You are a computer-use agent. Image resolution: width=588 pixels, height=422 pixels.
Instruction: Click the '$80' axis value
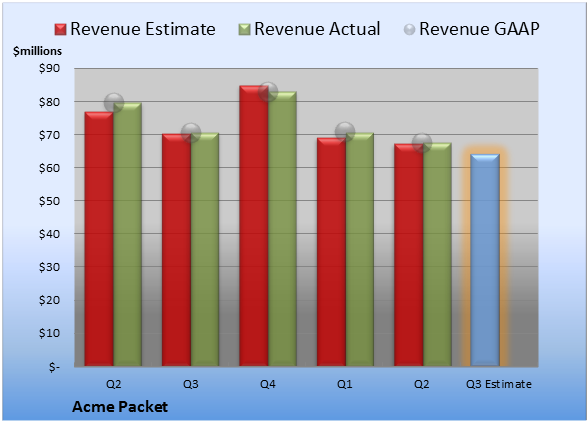pos(50,102)
